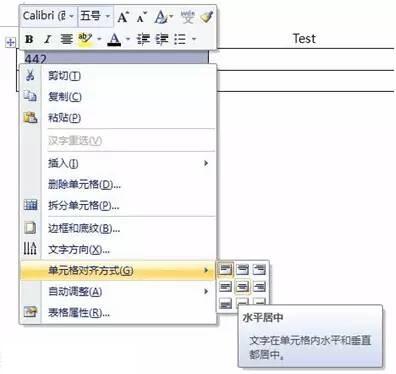Click the Decrease Indent icon
This screenshot has width=396, height=374.
tap(143, 39)
